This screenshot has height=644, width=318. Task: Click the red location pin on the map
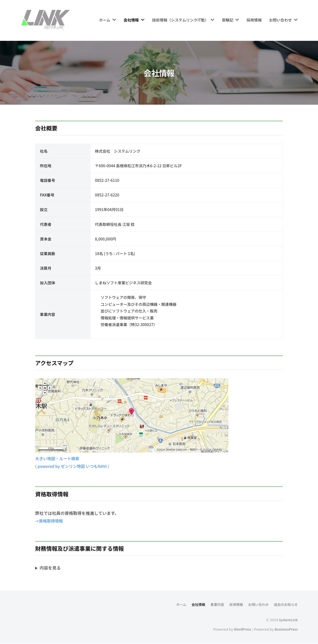pos(131,411)
